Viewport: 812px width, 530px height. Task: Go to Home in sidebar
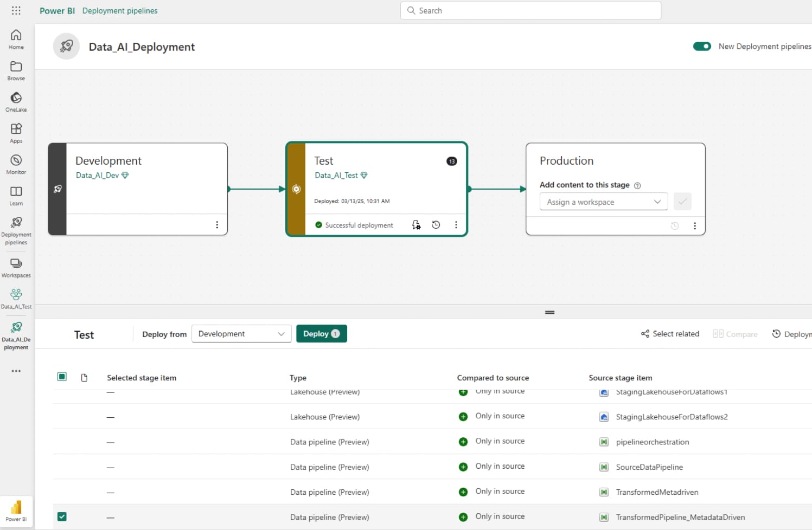tap(16, 40)
